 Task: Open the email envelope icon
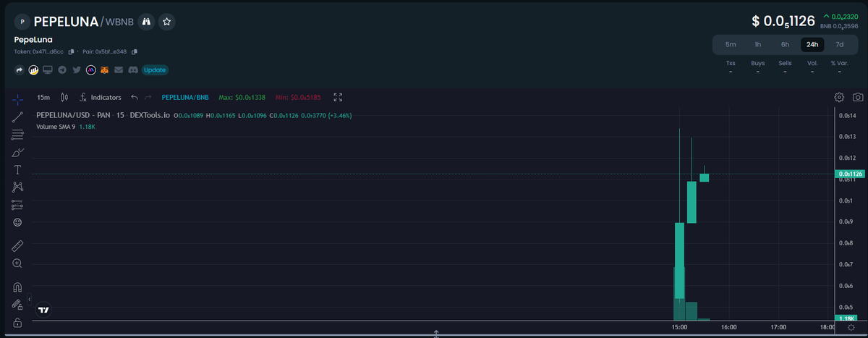click(x=119, y=70)
